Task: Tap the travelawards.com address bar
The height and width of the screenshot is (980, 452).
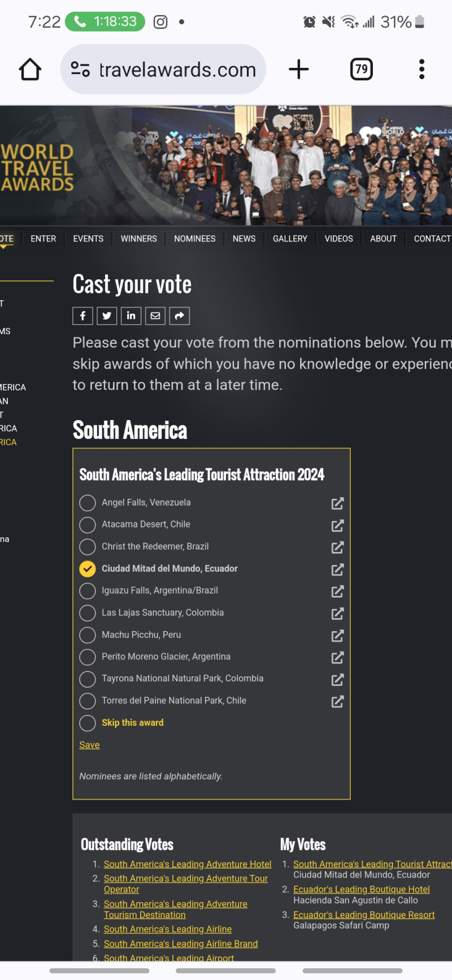Action: [x=163, y=70]
